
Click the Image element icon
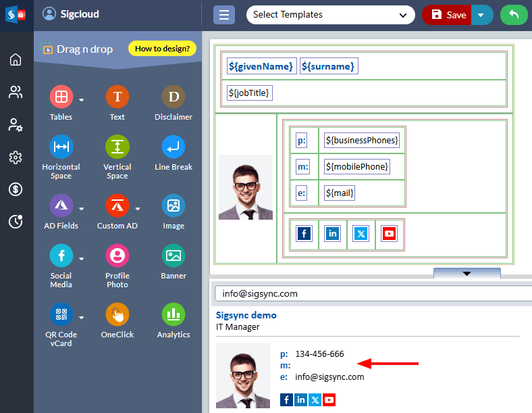[174, 205]
